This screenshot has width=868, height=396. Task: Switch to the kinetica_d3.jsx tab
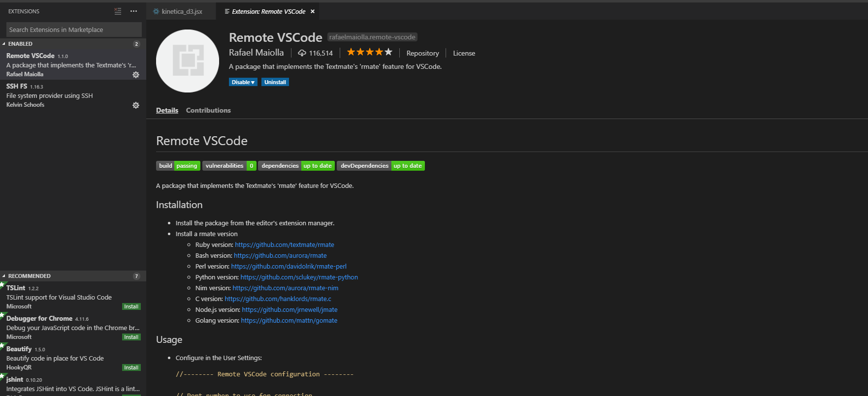181,11
